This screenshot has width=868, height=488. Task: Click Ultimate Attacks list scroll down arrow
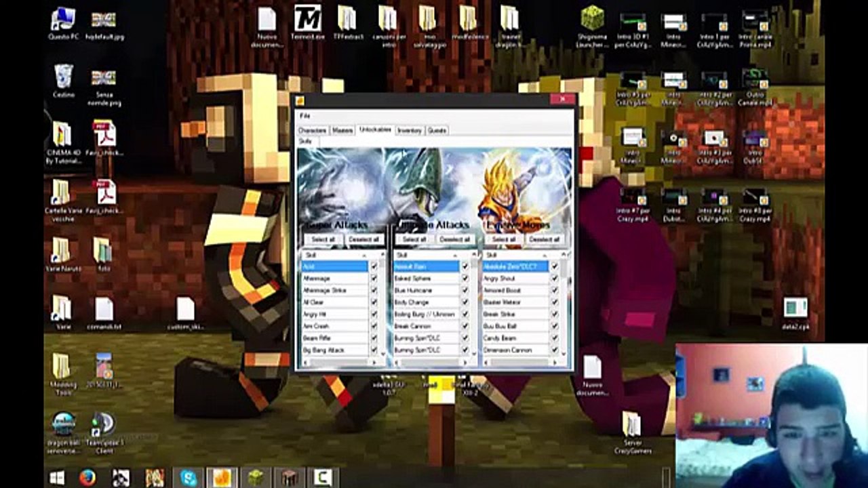point(474,353)
